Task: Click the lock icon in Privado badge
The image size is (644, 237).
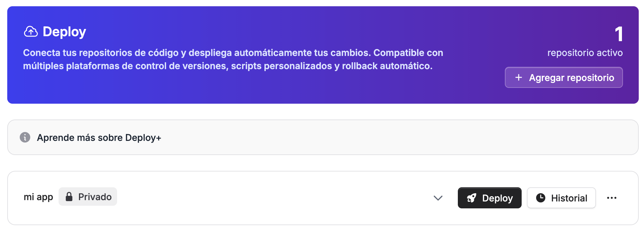Action: tap(69, 197)
